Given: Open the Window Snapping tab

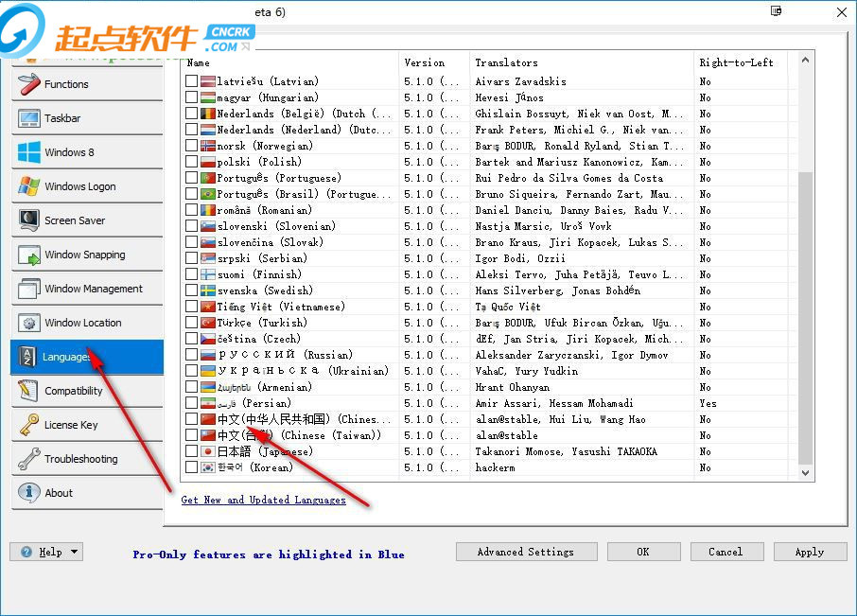Looking at the screenshot, I should pos(87,255).
